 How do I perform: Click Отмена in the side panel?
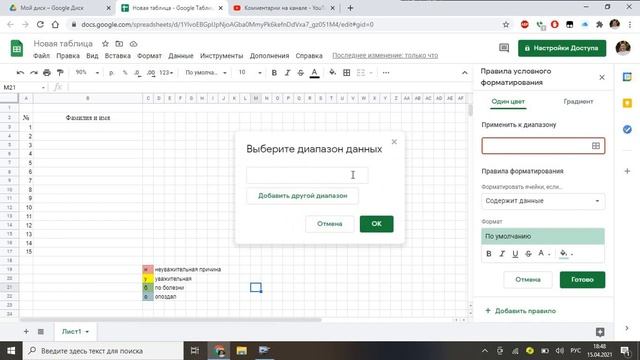[x=528, y=280]
